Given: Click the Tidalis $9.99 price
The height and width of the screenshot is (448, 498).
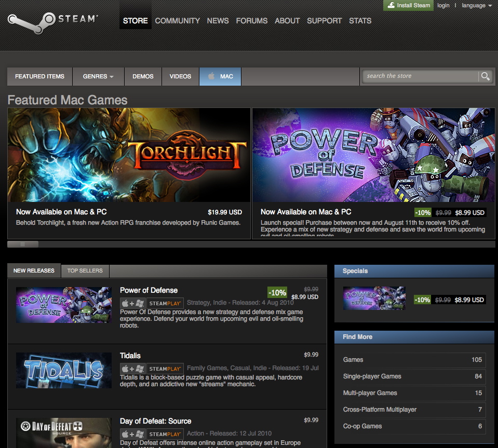Looking at the screenshot, I should pyautogui.click(x=311, y=355).
